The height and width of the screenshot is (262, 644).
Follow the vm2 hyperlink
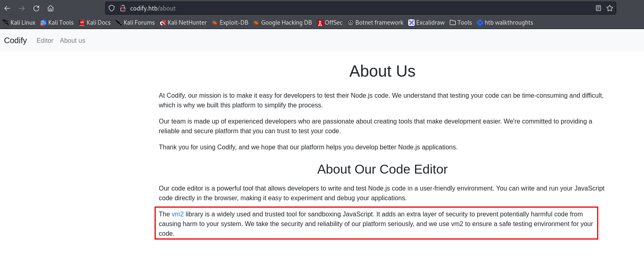pos(178,214)
